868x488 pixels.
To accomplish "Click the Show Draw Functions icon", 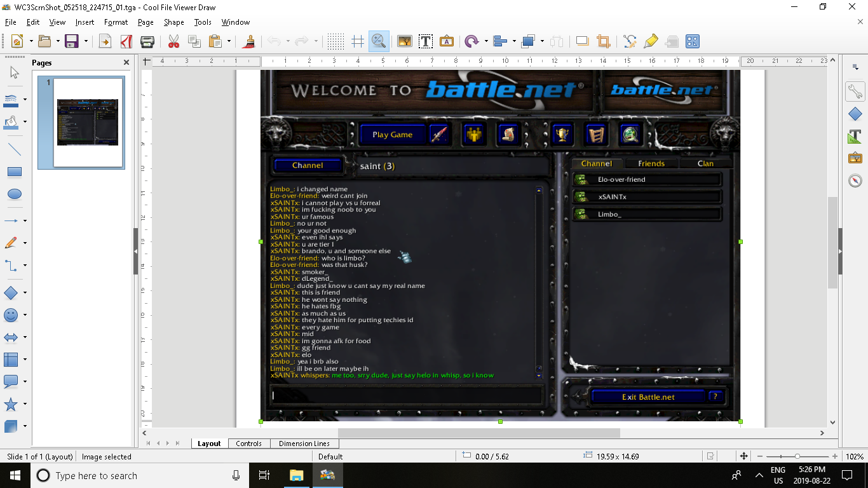I will [x=693, y=41].
